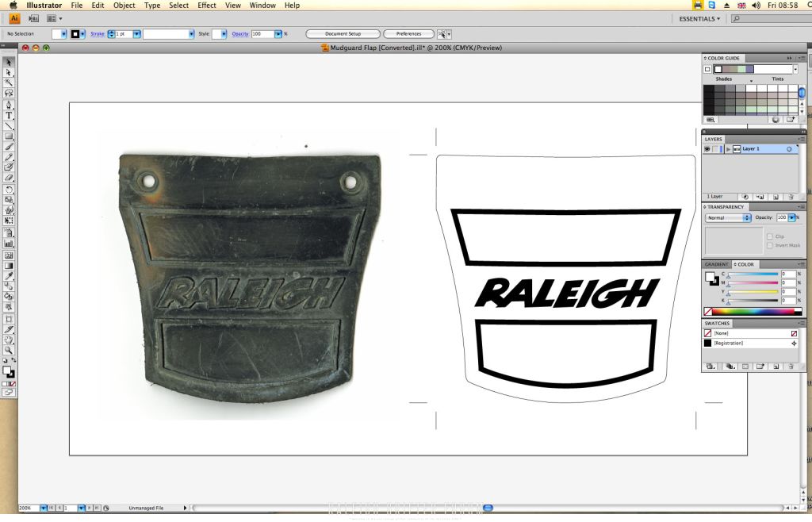Enable the Clip checkbox
Screen dimensions: 812x522
tap(769, 236)
